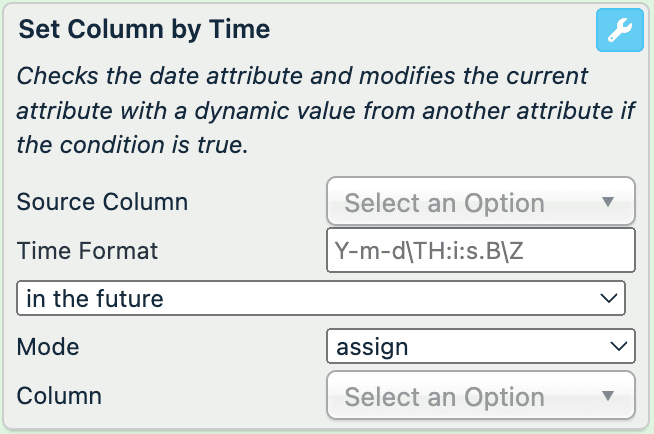Click "Select an Option" text in Source Column
654x434 pixels.
(x=444, y=203)
